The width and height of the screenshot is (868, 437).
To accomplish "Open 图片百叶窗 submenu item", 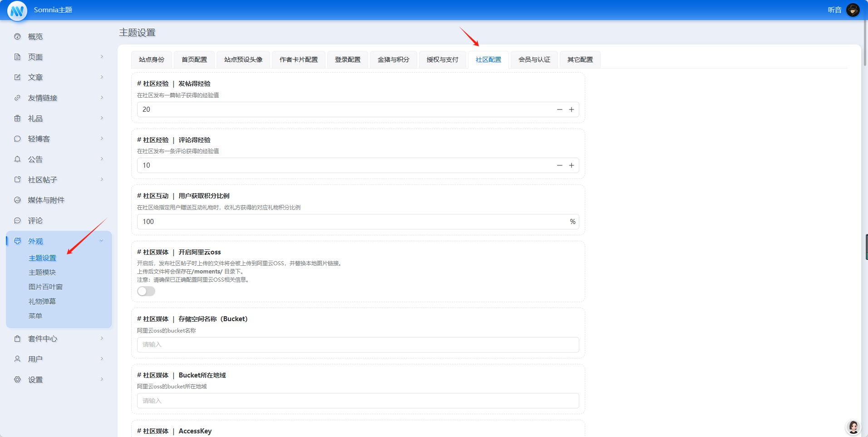I will point(45,287).
